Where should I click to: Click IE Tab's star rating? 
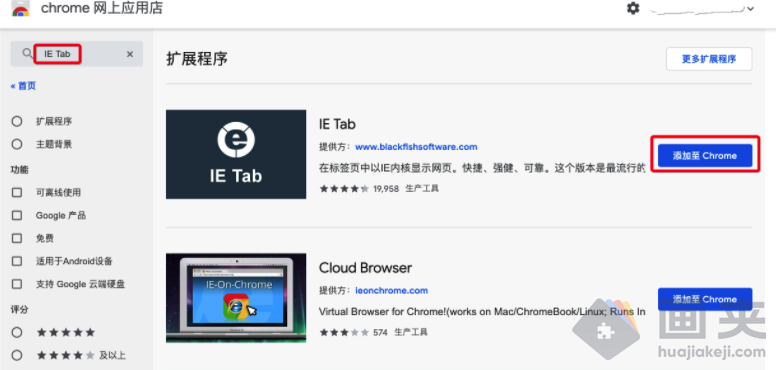point(344,188)
